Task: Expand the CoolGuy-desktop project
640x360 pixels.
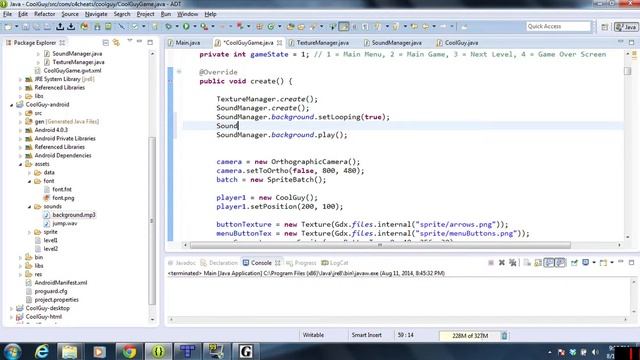Action: coord(12,309)
